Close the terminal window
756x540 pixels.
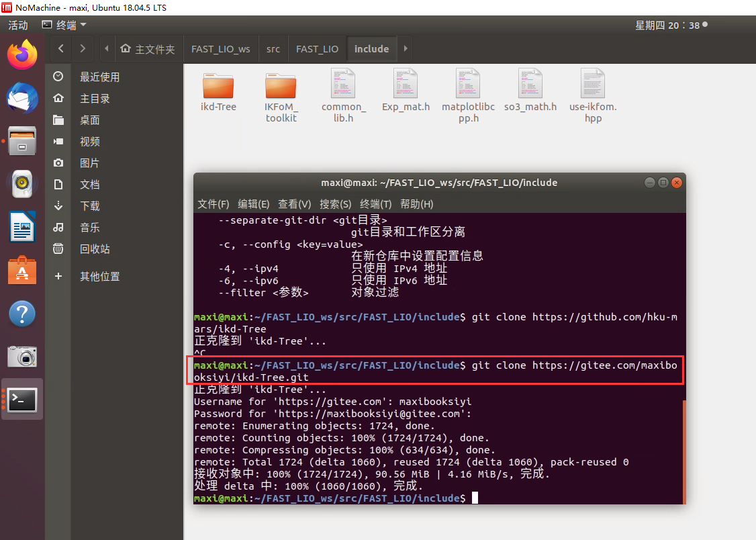pos(677,182)
